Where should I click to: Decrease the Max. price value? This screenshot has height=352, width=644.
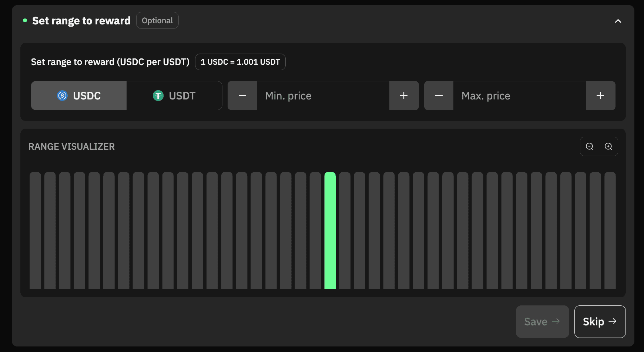(439, 96)
